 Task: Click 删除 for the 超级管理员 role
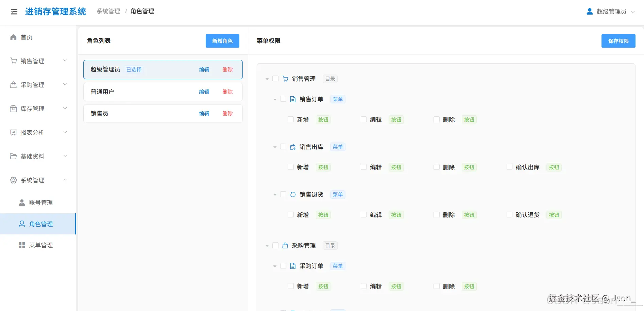click(227, 69)
